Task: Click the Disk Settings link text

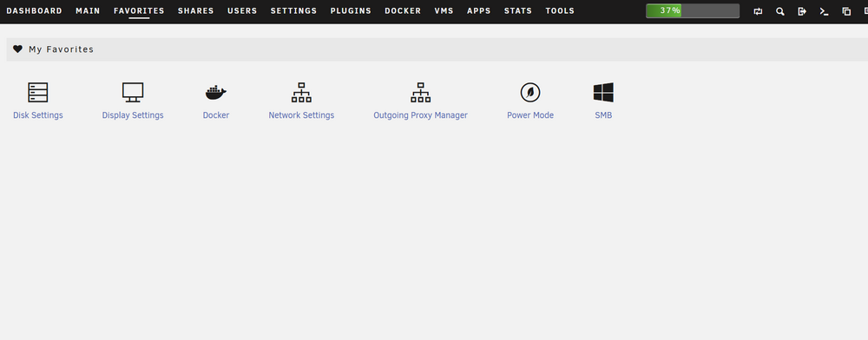Action: (37, 115)
